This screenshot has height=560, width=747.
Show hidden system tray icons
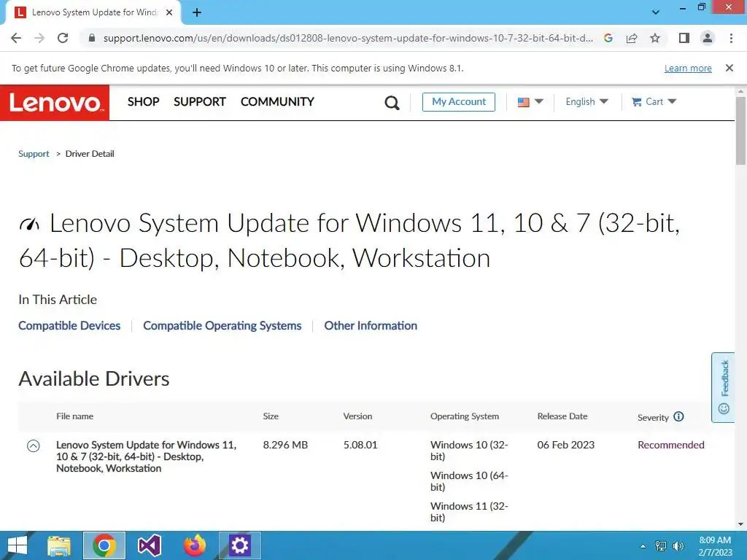(643, 546)
